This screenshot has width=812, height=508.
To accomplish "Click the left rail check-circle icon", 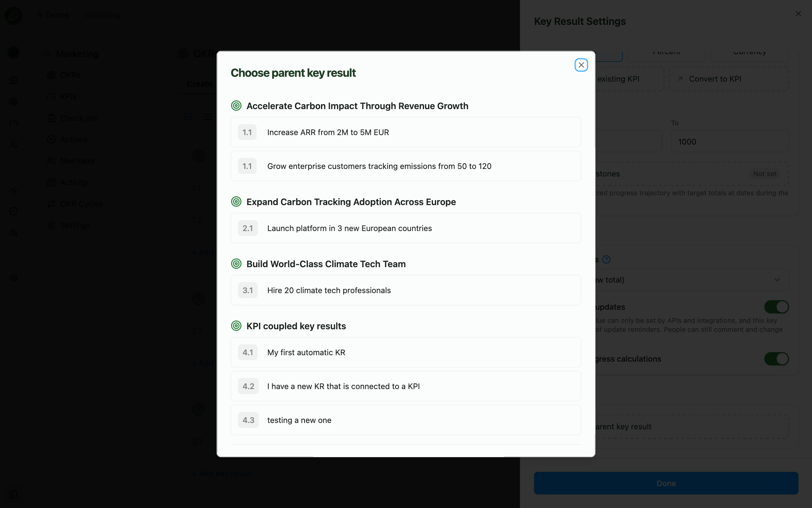I will [14, 211].
